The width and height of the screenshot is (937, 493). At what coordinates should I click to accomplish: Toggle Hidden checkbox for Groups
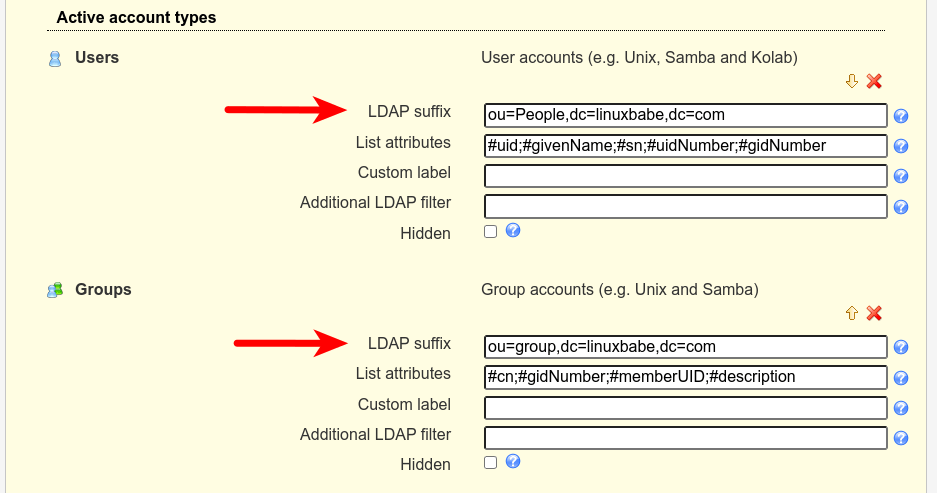tap(490, 463)
